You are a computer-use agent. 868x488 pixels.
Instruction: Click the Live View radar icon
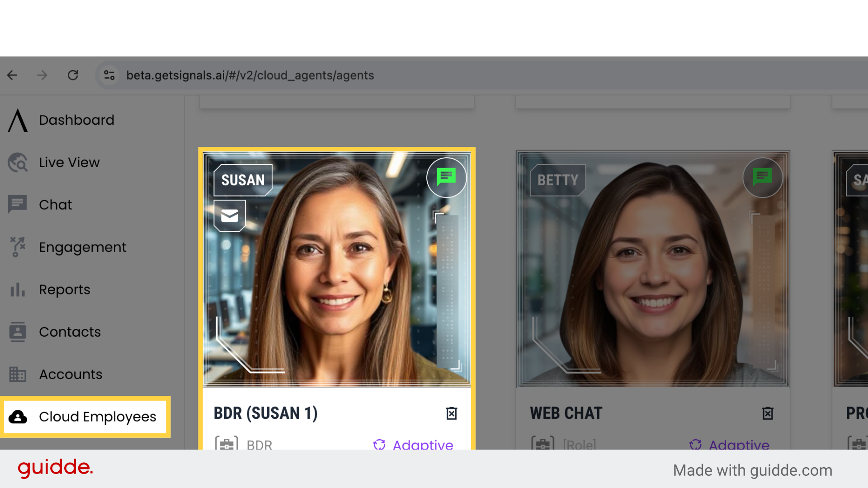(18, 163)
